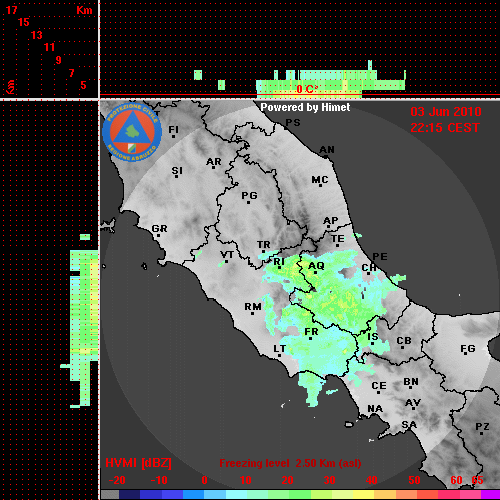Click the '40' value on the dBZ scale
The height and width of the screenshot is (500, 500).
(x=372, y=480)
